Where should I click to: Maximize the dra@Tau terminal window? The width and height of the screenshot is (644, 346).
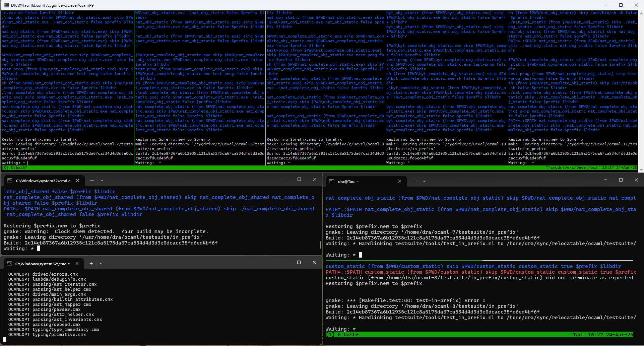[621, 180]
